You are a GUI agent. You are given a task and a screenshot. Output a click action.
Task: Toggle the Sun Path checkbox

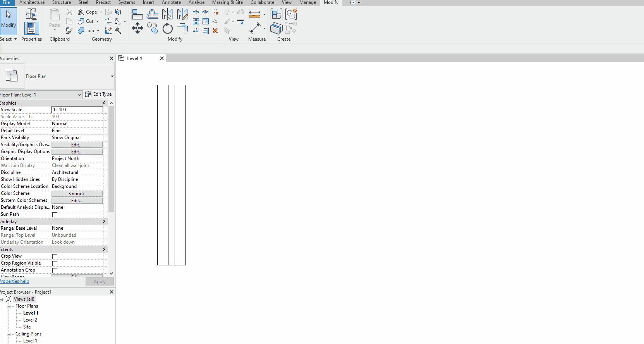click(55, 215)
